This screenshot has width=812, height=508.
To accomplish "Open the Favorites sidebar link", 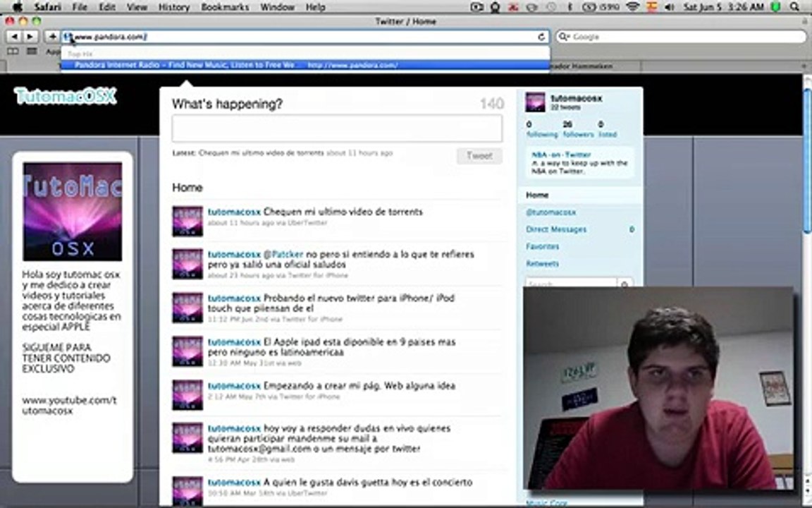I will coord(542,246).
